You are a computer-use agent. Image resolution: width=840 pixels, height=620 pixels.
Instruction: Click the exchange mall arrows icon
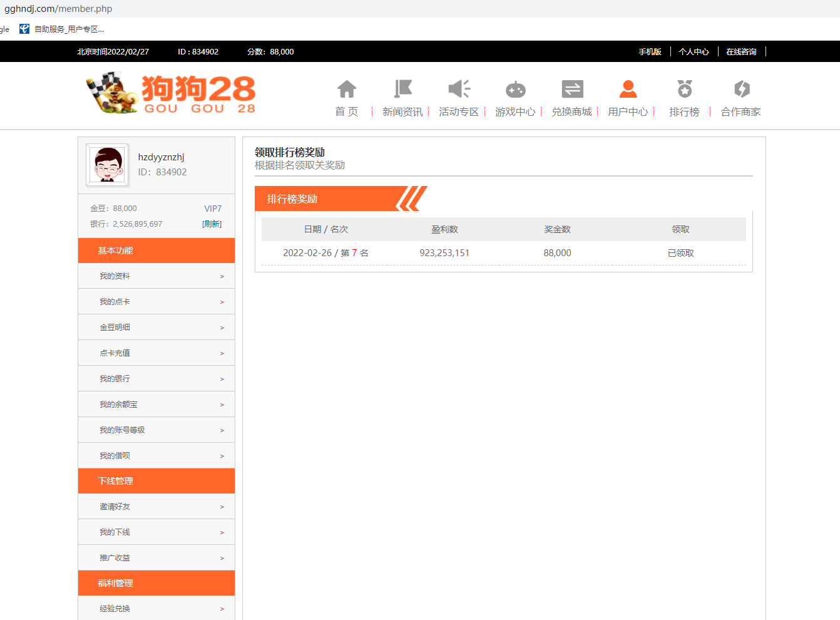click(x=572, y=90)
